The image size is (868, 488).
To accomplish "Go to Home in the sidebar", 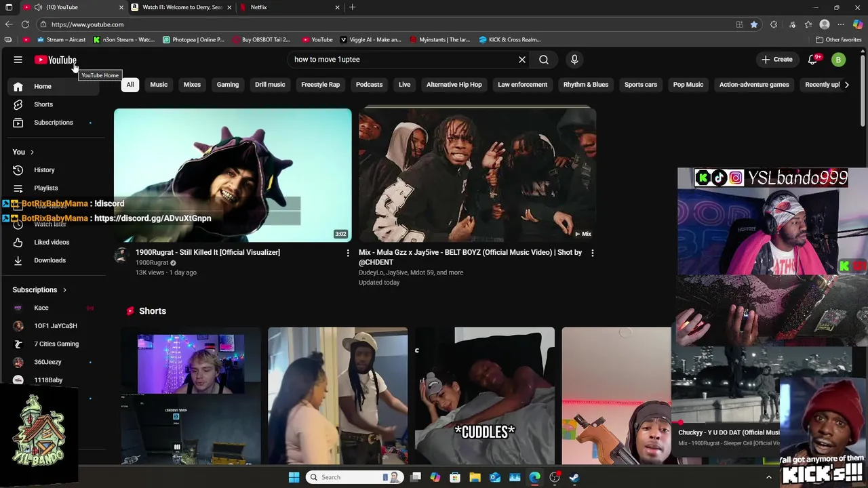I will [x=53, y=86].
